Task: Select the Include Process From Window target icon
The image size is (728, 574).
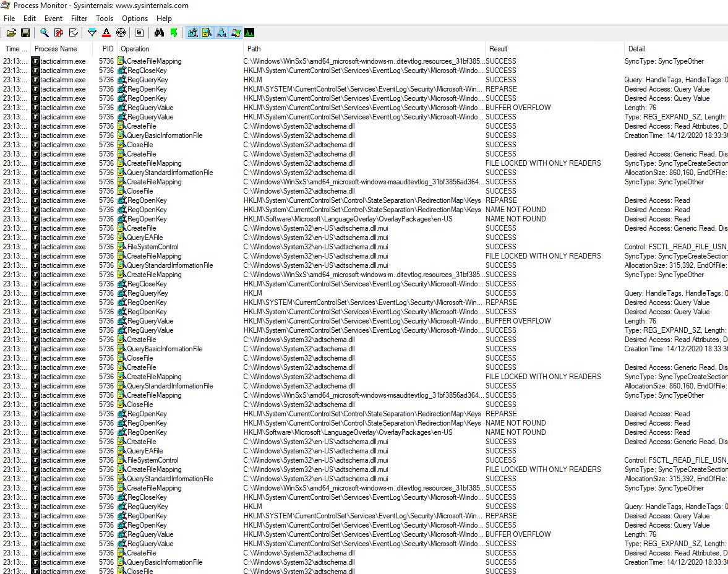Action: click(x=121, y=33)
